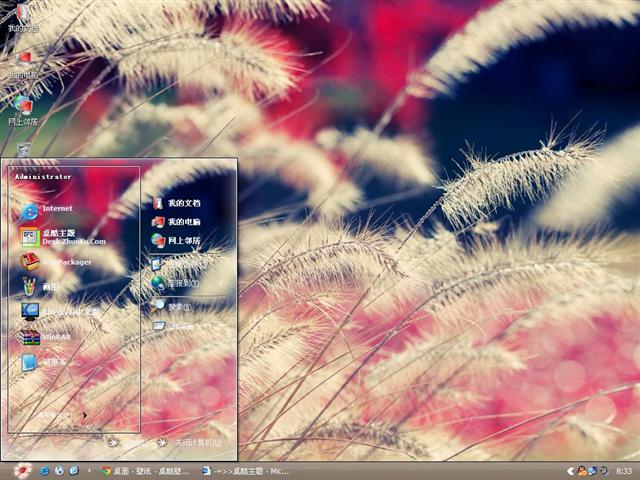Launch WinRAR from Start menu
The height and width of the screenshot is (480, 640).
(45, 337)
